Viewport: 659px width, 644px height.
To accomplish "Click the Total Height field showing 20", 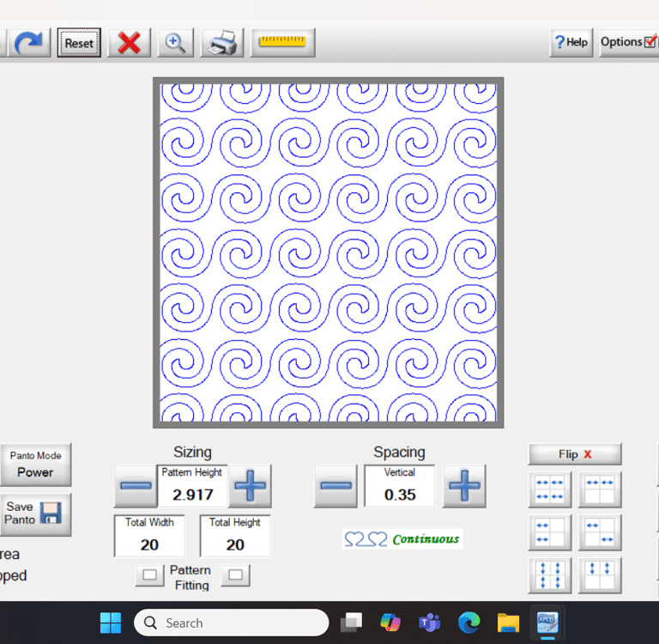I will 235,536.
